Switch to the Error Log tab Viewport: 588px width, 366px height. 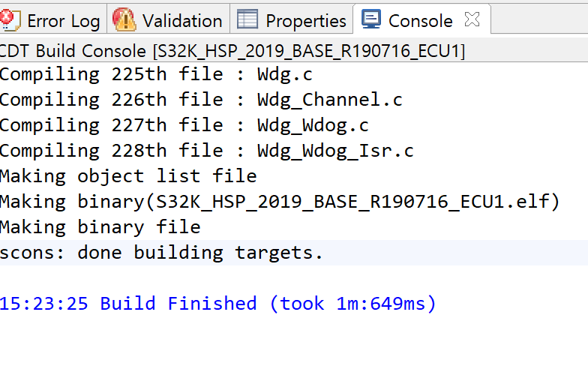pyautogui.click(x=63, y=21)
